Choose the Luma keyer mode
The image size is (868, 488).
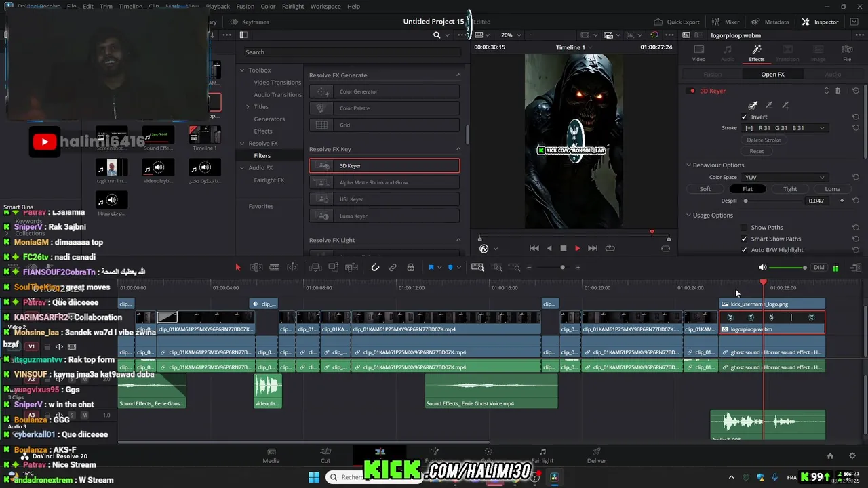pos(833,189)
